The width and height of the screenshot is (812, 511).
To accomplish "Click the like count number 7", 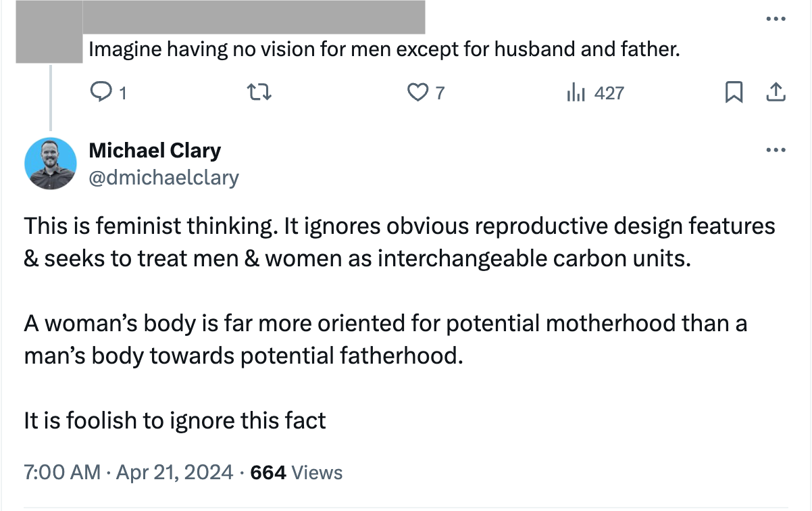I will tap(440, 93).
